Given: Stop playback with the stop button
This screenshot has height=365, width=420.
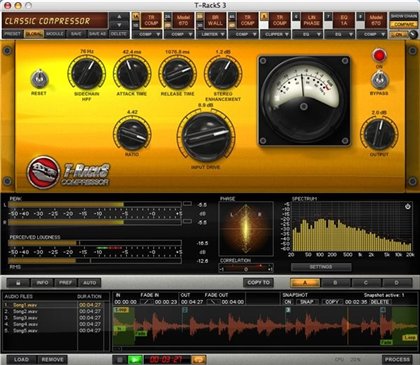Looking at the screenshot, I should point(120,360).
